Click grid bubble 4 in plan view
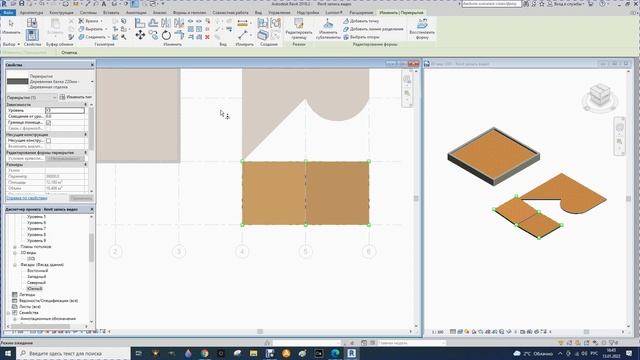The width and height of the screenshot is (640, 360). click(x=242, y=252)
